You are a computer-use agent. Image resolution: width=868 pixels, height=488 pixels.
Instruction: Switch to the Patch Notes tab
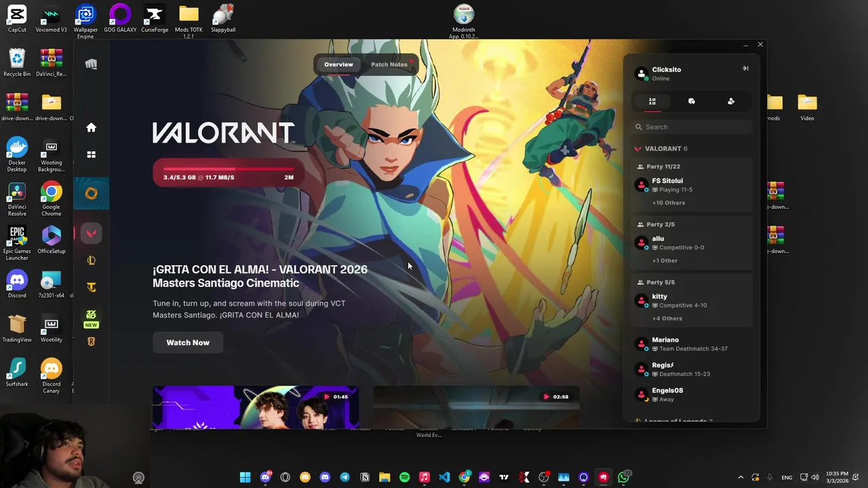coord(389,64)
